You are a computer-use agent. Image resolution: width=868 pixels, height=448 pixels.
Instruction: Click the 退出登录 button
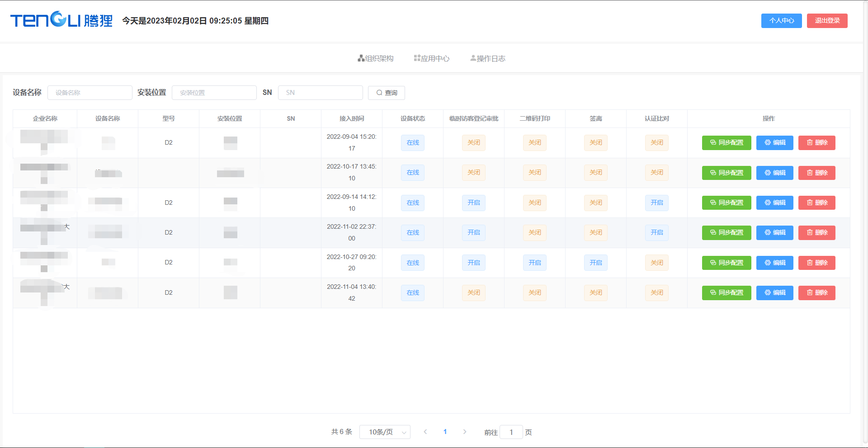click(827, 21)
